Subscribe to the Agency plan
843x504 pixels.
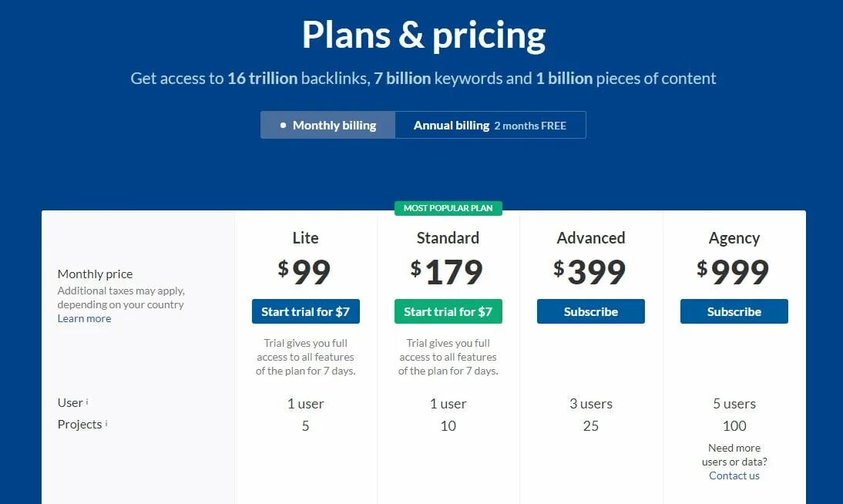click(x=734, y=311)
